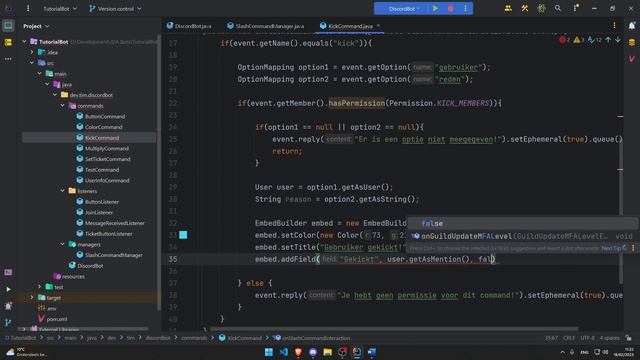
Task: Select onGuildUpdateMFALevel completion suggestion
Action: pos(522,236)
